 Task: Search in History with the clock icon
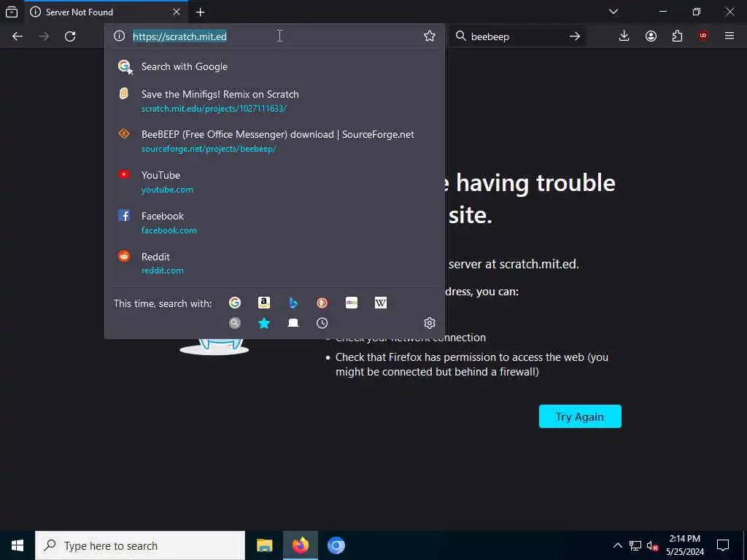[x=322, y=323]
